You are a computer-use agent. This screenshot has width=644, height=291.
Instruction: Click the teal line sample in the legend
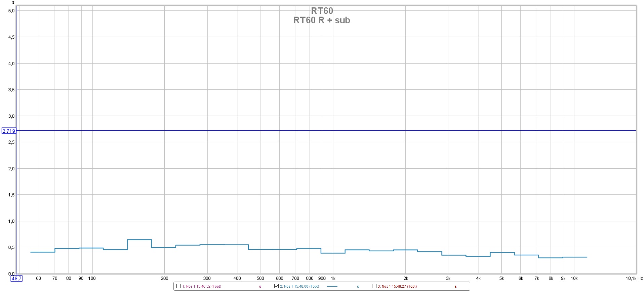point(332,286)
